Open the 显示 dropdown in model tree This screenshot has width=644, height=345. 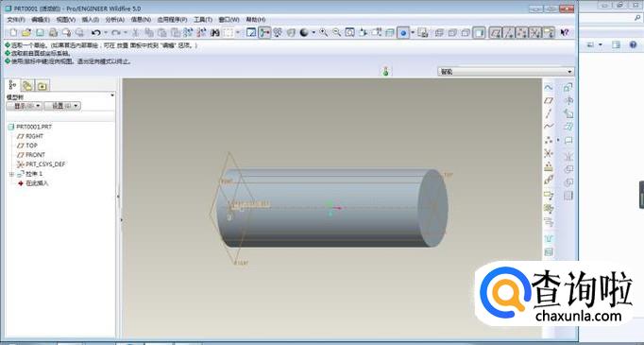coord(25,106)
